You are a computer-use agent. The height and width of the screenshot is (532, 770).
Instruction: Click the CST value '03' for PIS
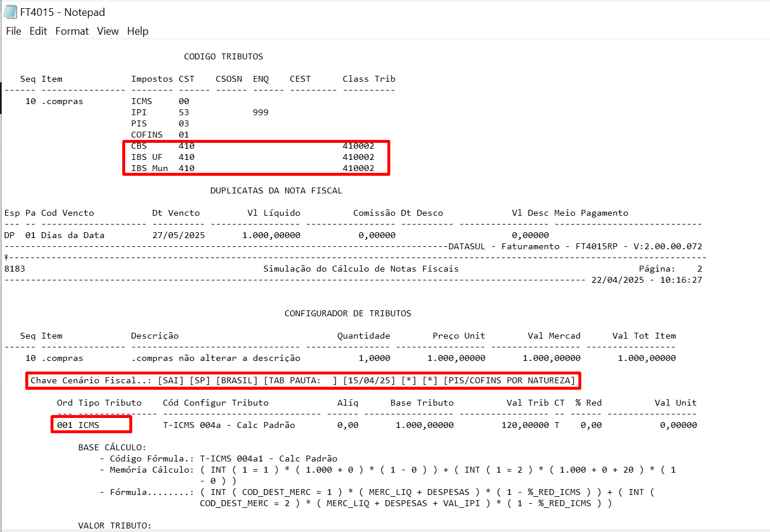(184, 123)
